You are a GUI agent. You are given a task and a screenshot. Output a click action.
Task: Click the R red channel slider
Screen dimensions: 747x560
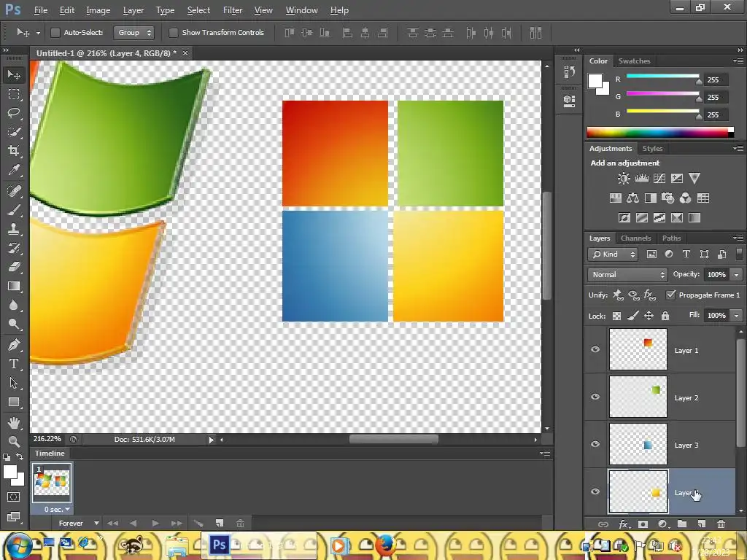pyautogui.click(x=662, y=76)
